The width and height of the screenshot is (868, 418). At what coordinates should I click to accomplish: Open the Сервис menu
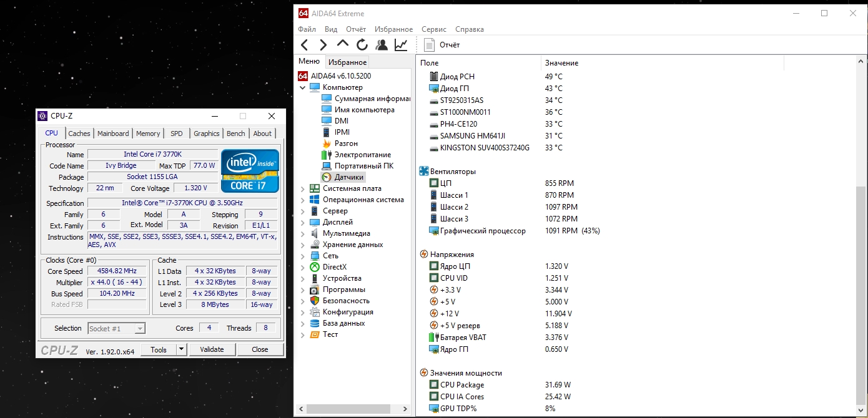pyautogui.click(x=434, y=29)
